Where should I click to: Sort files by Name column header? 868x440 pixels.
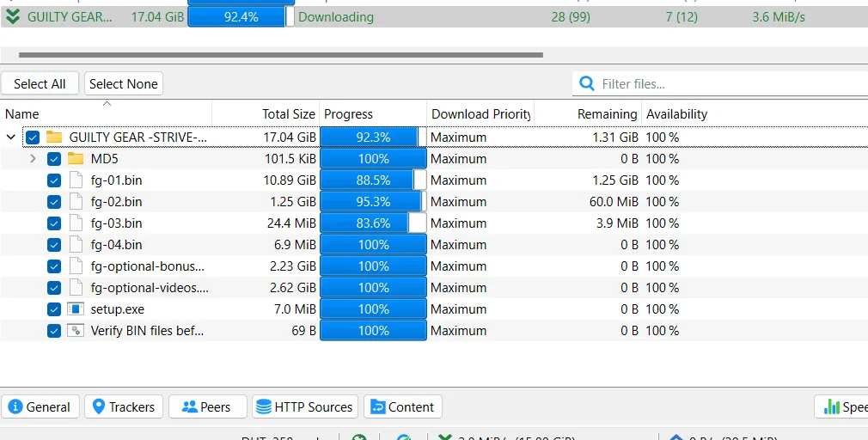click(x=107, y=114)
